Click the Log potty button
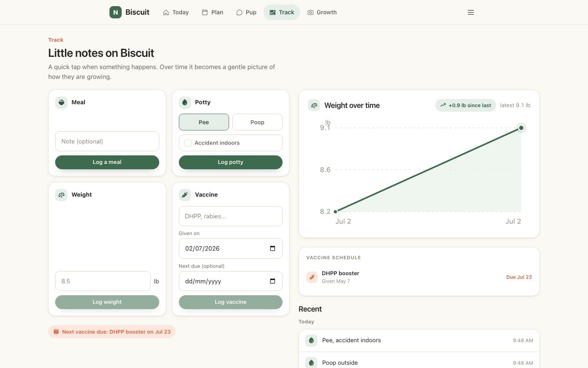The height and width of the screenshot is (368, 588). pyautogui.click(x=230, y=162)
